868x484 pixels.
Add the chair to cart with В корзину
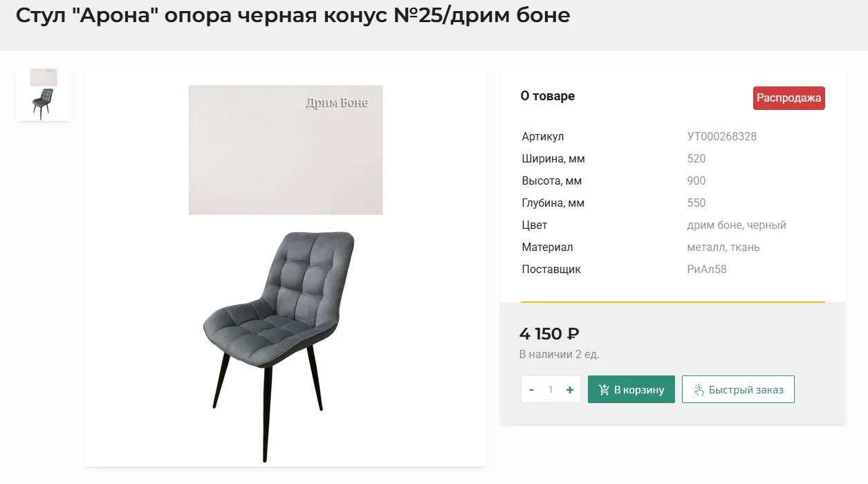(631, 389)
